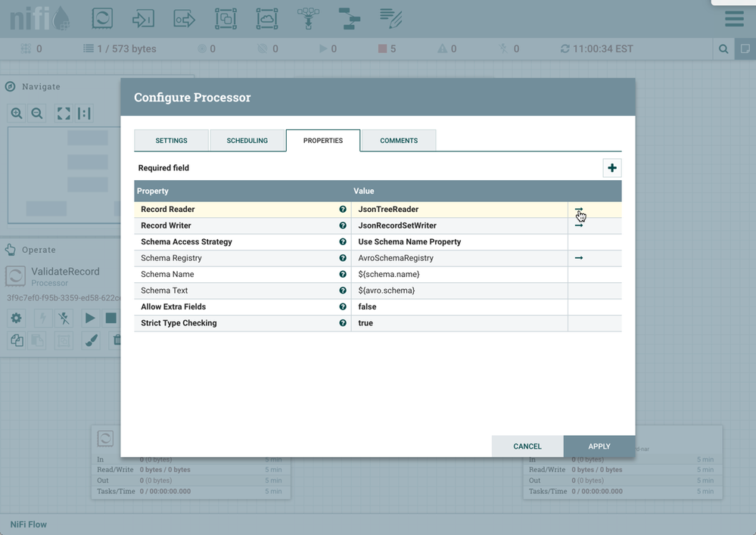Switch to the Settings tab
The image size is (756, 535).
[171, 141]
